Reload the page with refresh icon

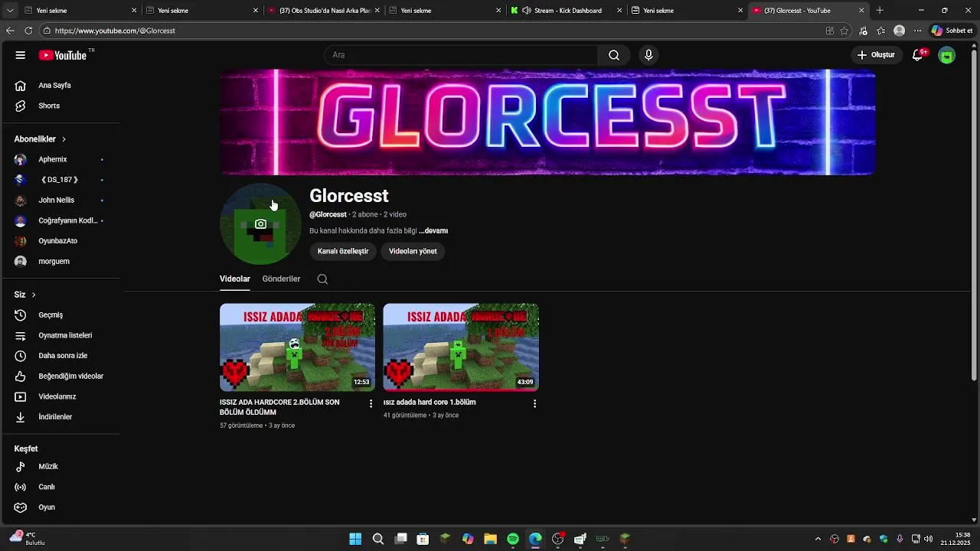click(x=28, y=31)
